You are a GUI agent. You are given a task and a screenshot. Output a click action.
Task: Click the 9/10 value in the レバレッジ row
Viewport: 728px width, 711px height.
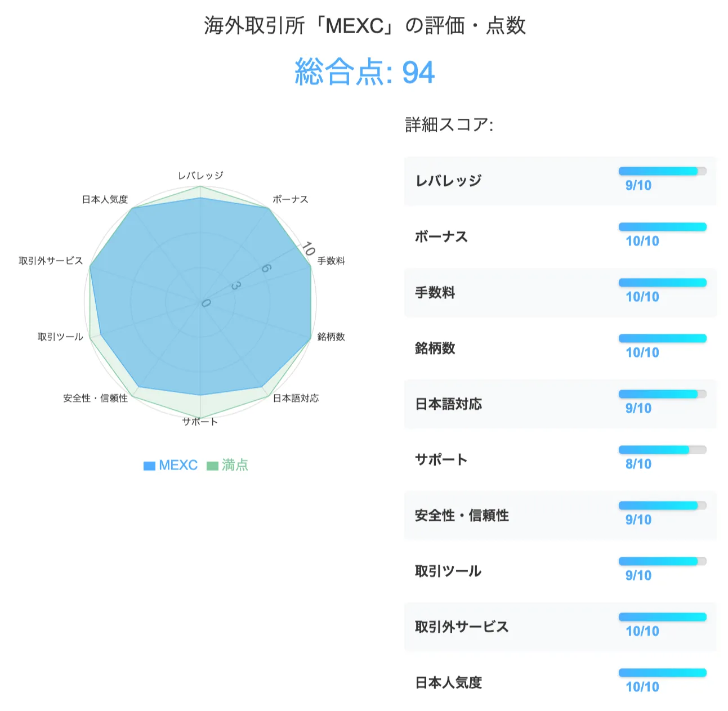pyautogui.click(x=638, y=186)
